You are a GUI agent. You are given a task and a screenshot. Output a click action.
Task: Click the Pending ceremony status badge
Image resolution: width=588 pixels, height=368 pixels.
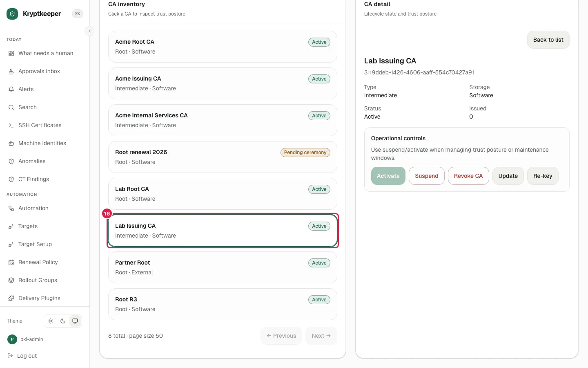click(305, 153)
